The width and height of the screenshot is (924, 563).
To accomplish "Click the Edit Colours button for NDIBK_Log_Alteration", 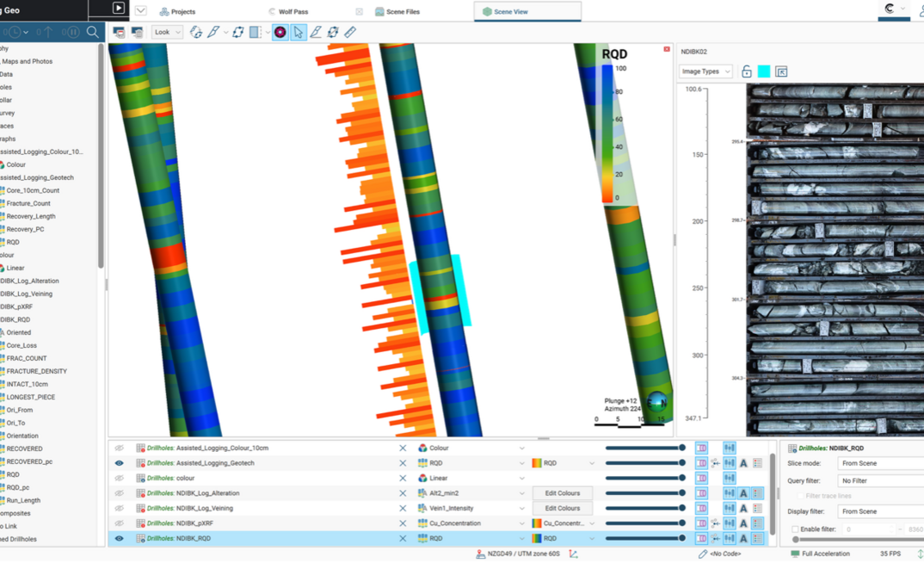I will point(564,492).
